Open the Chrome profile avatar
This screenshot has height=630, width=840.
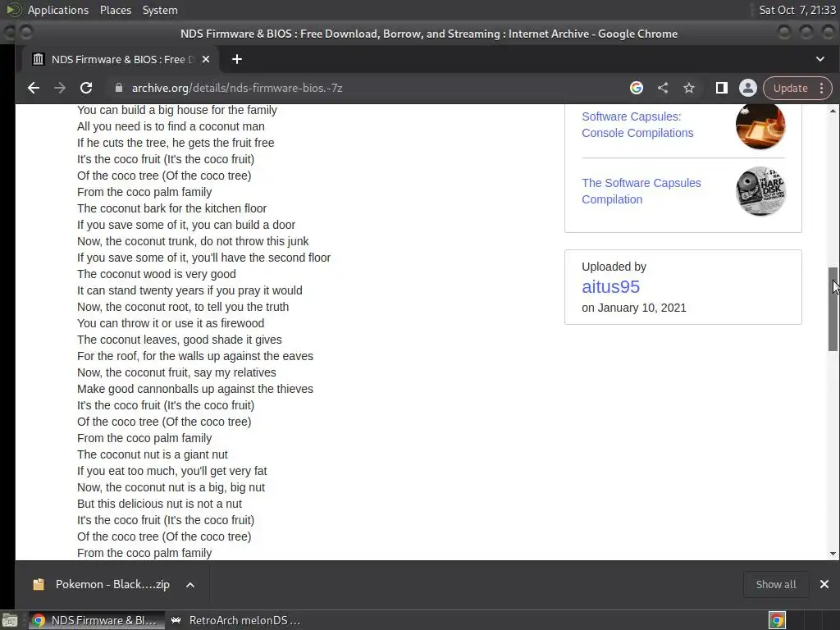point(748,88)
